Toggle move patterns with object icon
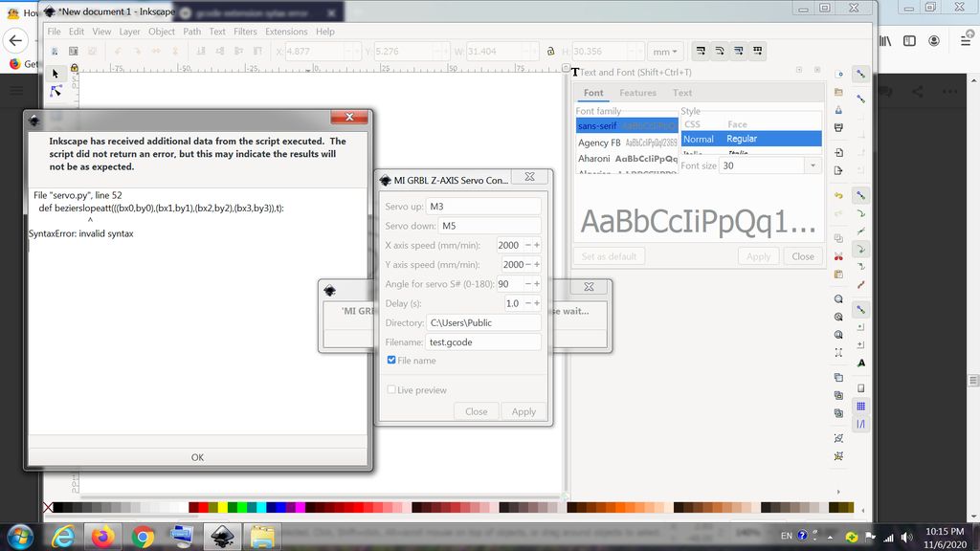The image size is (980, 551). (x=758, y=52)
